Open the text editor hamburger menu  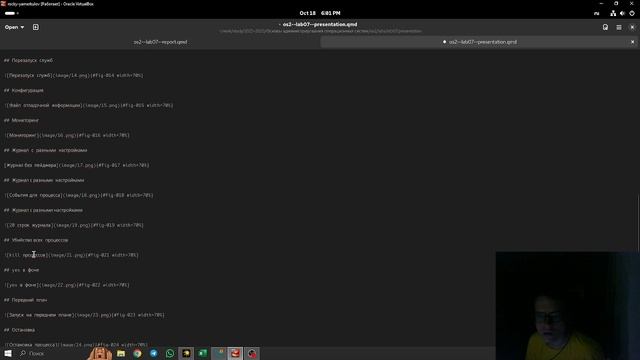click(x=619, y=27)
